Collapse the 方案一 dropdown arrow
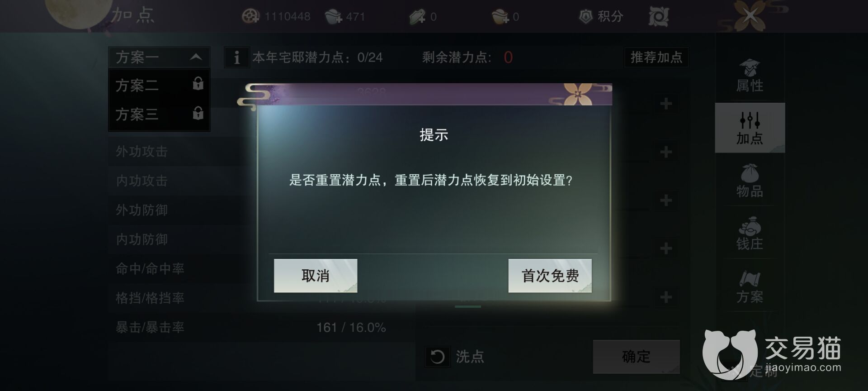This screenshot has width=868, height=391. coord(196,57)
